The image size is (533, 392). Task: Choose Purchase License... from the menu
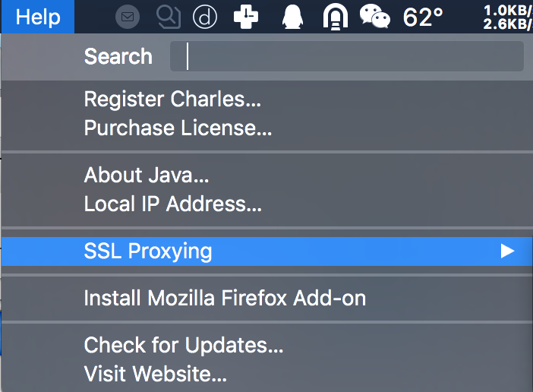(178, 128)
